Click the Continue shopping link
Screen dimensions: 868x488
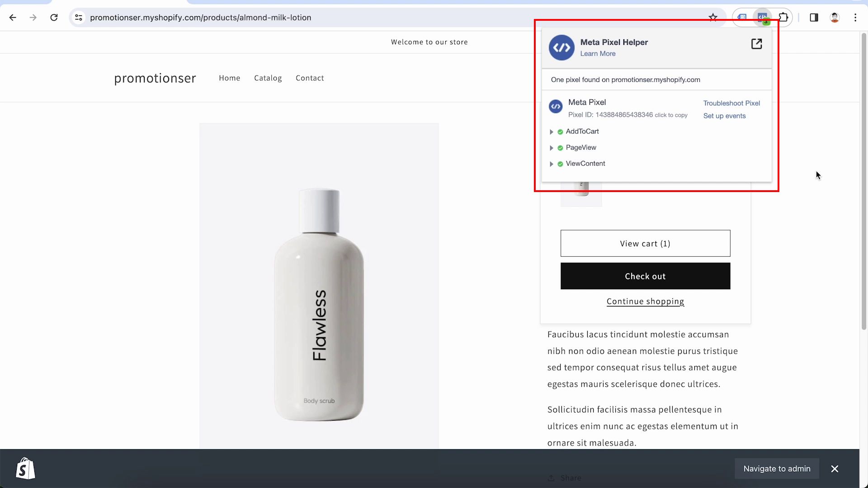click(x=645, y=301)
